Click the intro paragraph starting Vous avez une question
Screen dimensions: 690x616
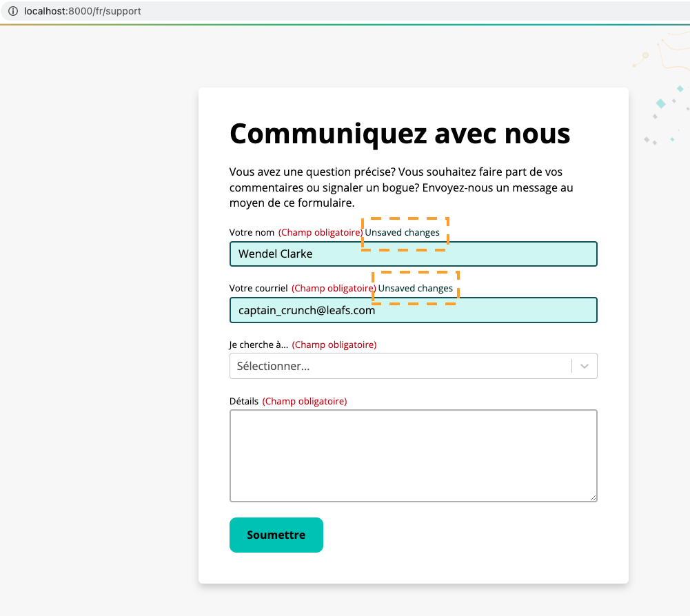point(401,187)
